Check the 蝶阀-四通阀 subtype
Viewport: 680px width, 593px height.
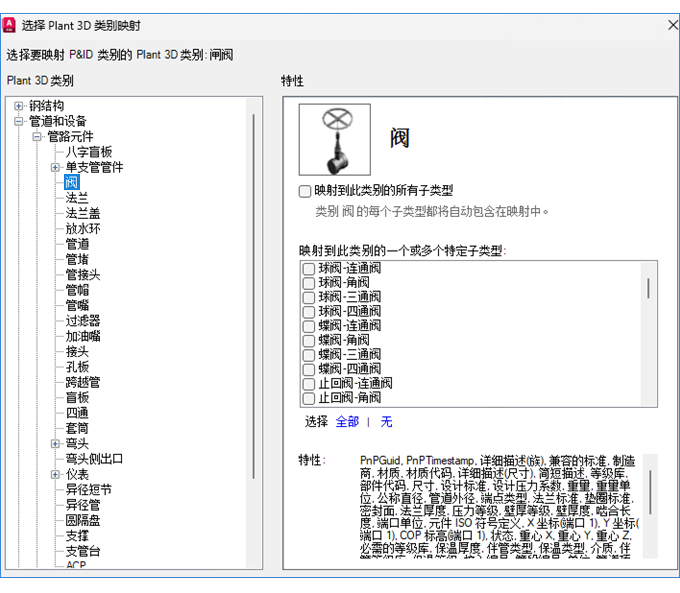pos(308,369)
